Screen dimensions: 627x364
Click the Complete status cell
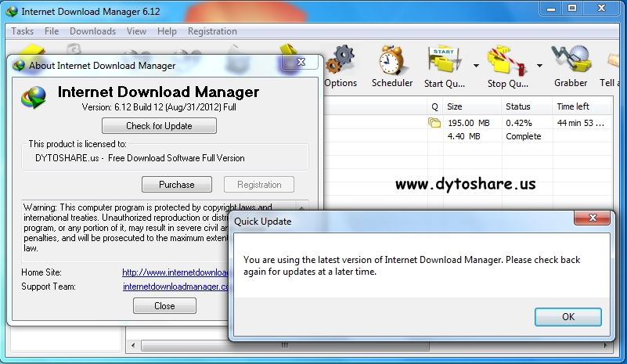pyautogui.click(x=524, y=136)
